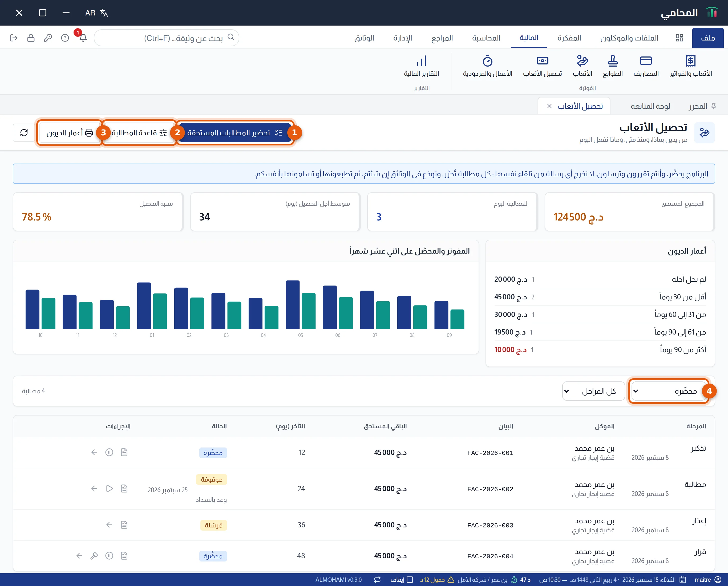This screenshot has width=728, height=586.
Task: Open الأعمال والمردودية timer tool
Action: [x=487, y=66]
